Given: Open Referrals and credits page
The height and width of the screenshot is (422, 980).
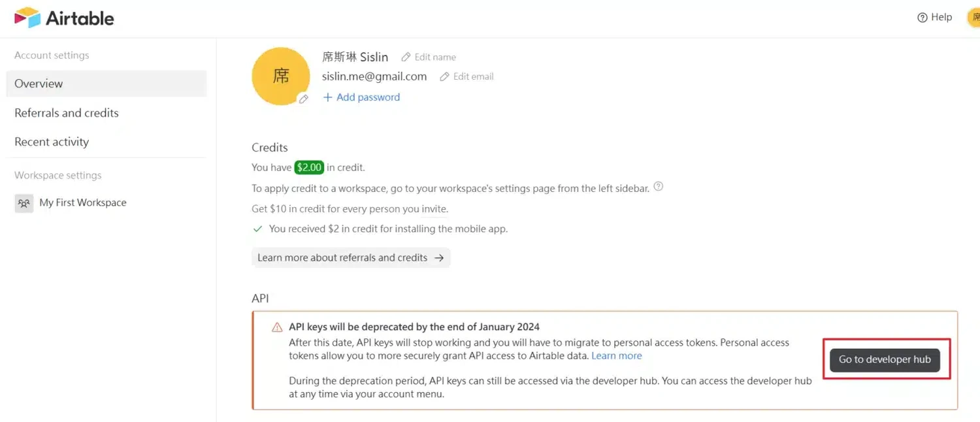Looking at the screenshot, I should [x=67, y=113].
